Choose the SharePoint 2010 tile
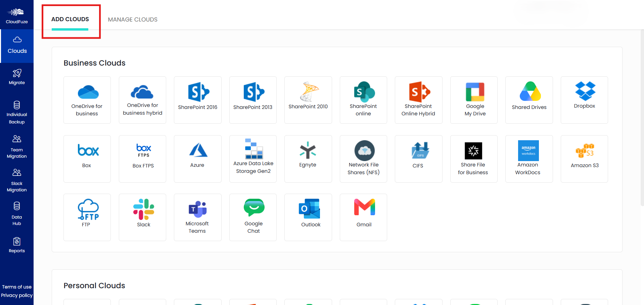This screenshot has height=305, width=644. [308, 100]
